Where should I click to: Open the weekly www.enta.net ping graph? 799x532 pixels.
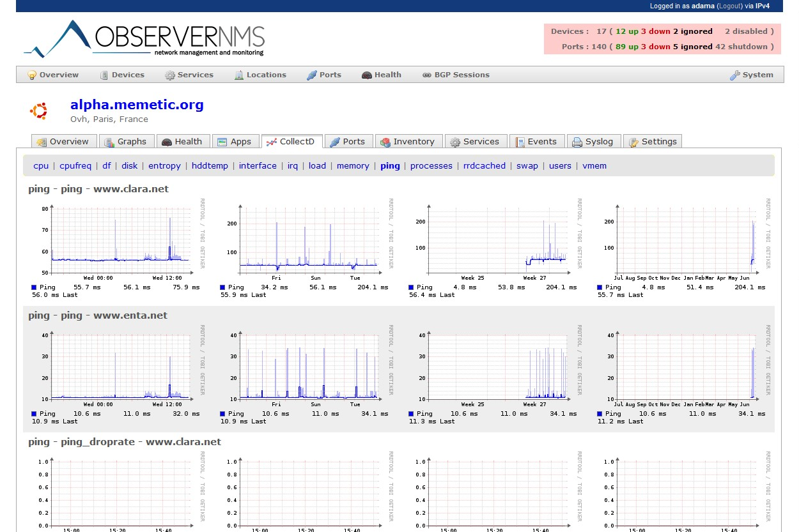click(x=306, y=369)
